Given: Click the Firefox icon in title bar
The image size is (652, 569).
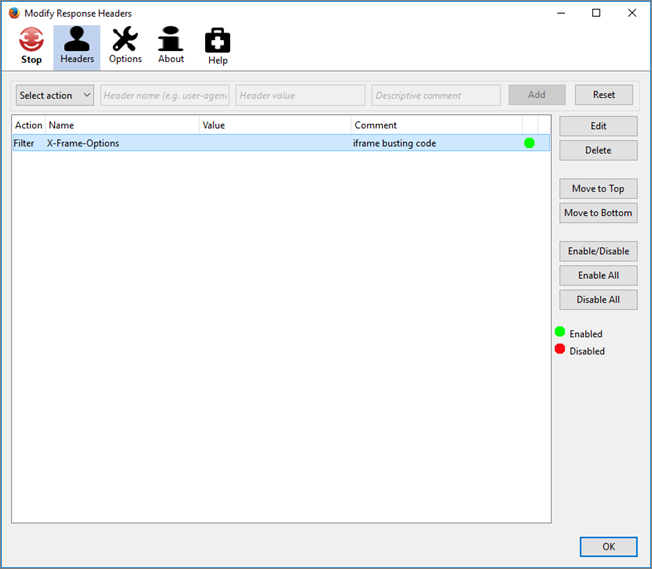Looking at the screenshot, I should [x=14, y=13].
